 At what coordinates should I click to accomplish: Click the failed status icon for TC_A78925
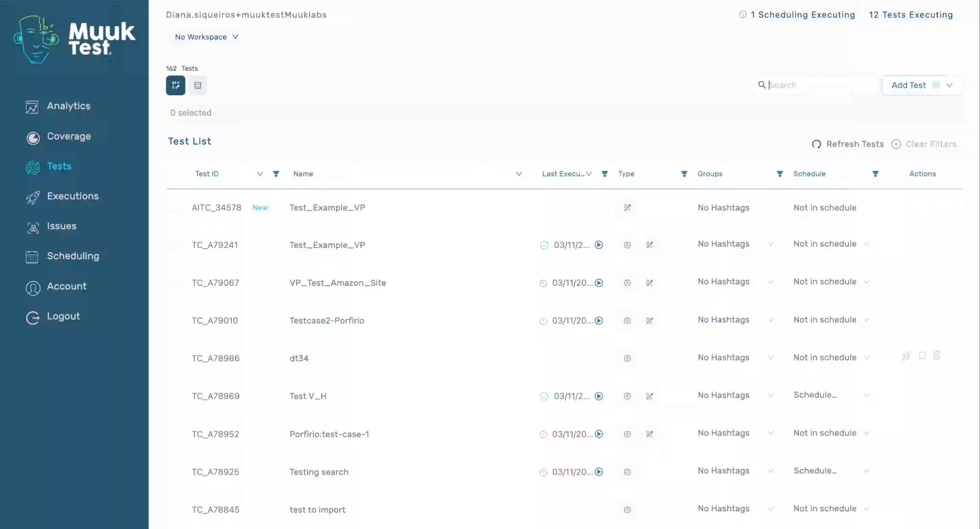(543, 473)
